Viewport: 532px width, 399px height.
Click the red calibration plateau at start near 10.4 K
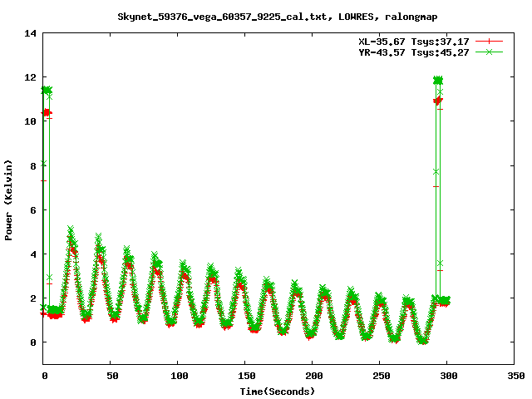(47, 113)
